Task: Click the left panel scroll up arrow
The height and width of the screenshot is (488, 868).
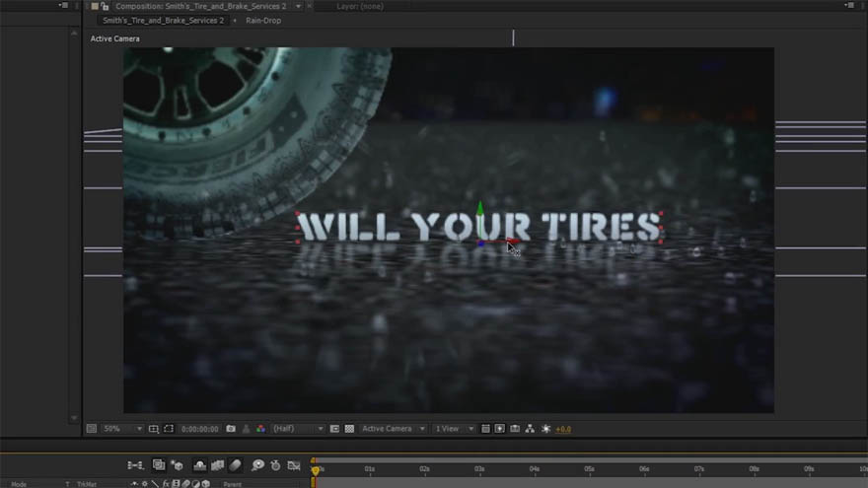Action: [x=74, y=34]
